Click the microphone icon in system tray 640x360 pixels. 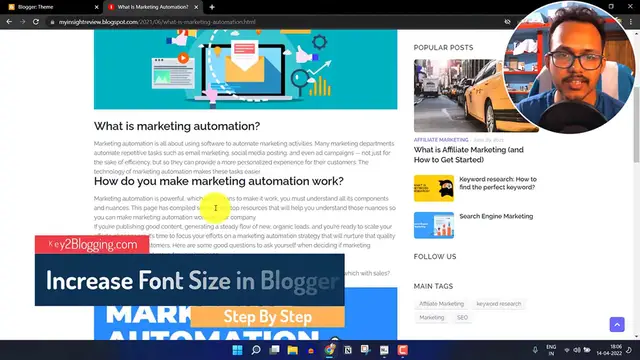(x=535, y=350)
